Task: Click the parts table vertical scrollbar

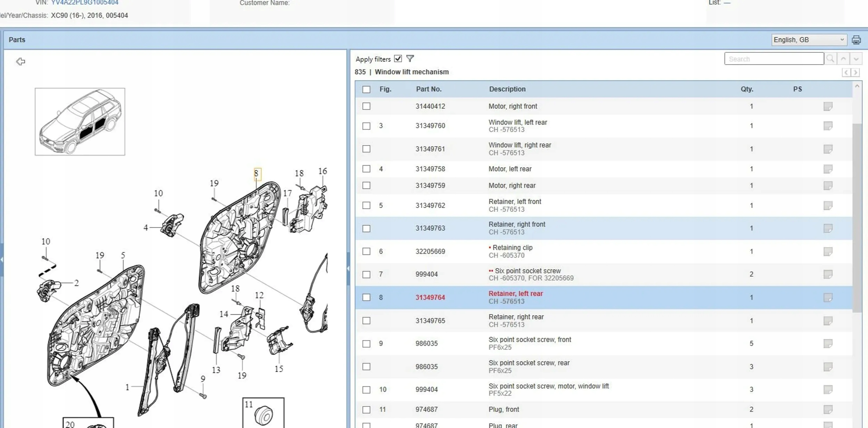Action: 857,218
